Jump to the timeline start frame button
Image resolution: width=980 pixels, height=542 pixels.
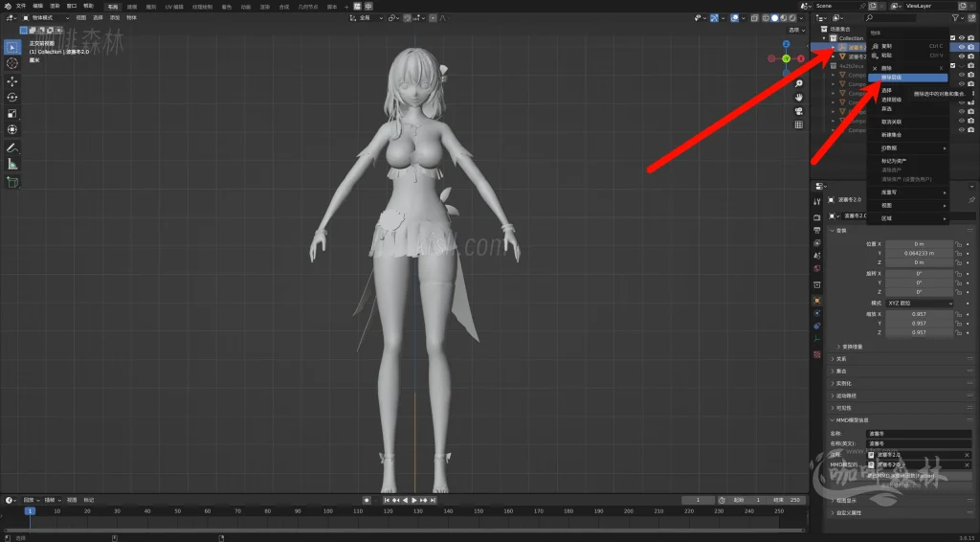point(387,500)
